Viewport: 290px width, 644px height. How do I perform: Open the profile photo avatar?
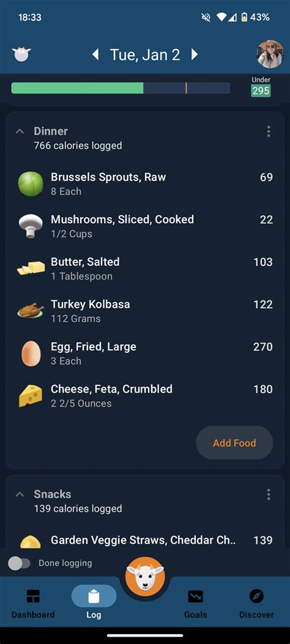pyautogui.click(x=270, y=54)
